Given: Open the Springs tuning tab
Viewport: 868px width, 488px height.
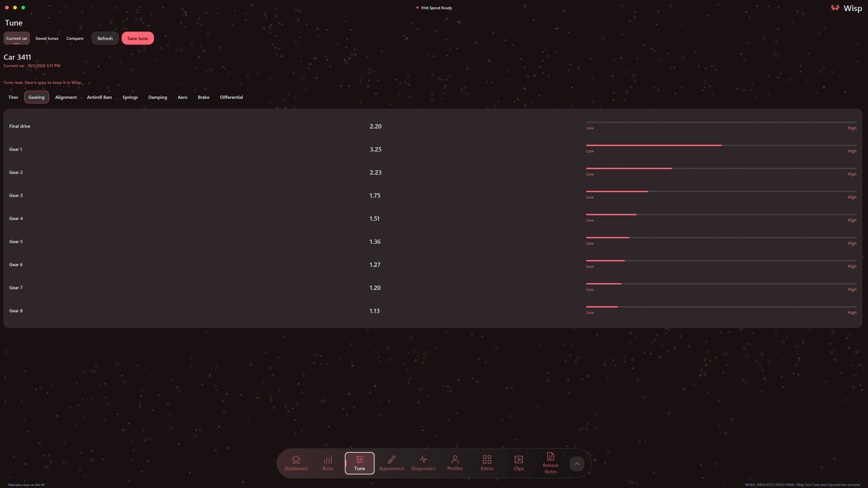Looking at the screenshot, I should (130, 97).
